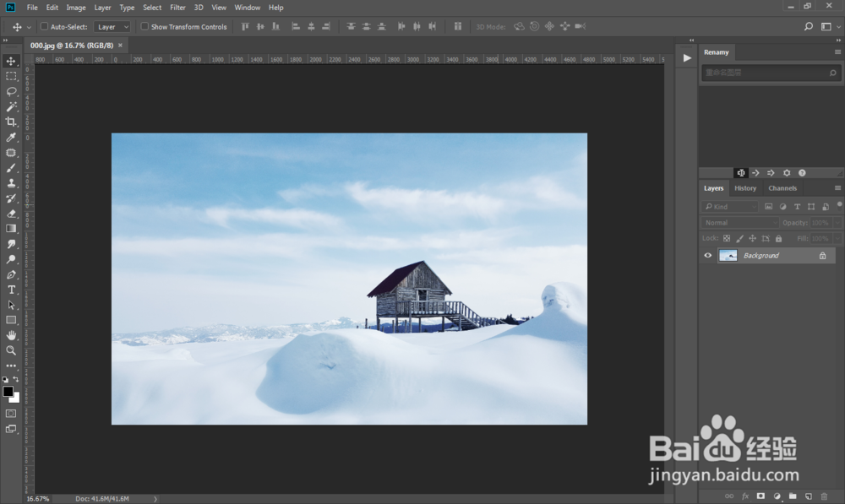This screenshot has height=504, width=845.
Task: Select the Zoom tool
Action: (12, 350)
